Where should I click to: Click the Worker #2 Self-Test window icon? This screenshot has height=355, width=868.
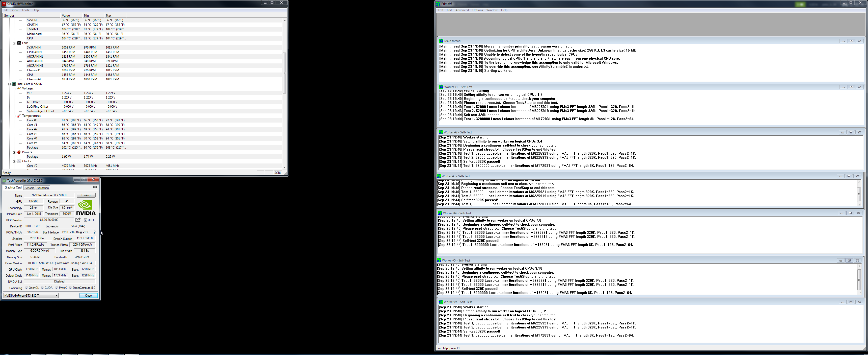(441, 132)
